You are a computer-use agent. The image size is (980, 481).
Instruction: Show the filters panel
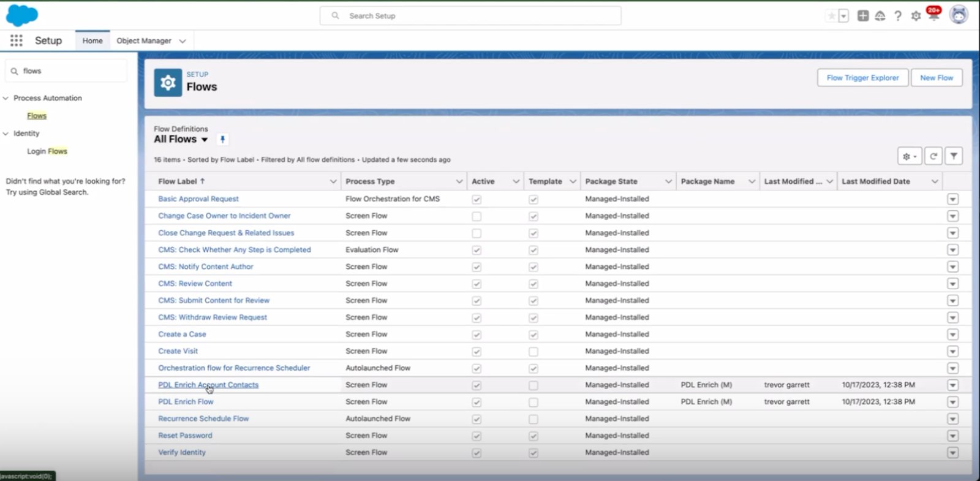(954, 156)
